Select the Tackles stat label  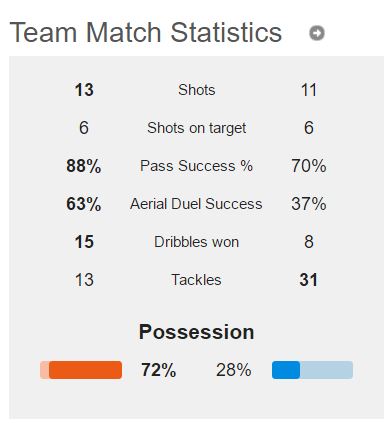[x=196, y=280]
